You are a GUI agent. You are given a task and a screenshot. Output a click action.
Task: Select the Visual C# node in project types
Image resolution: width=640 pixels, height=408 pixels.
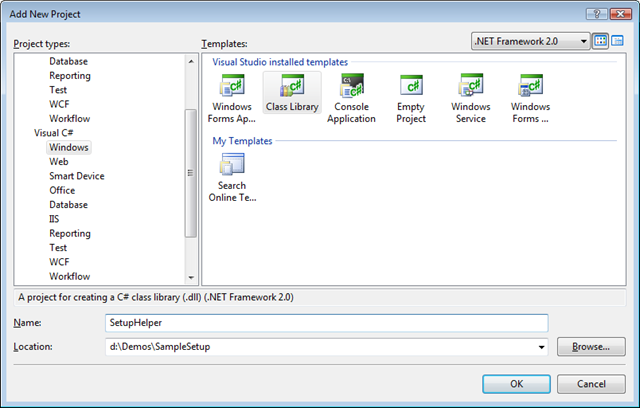(x=53, y=133)
